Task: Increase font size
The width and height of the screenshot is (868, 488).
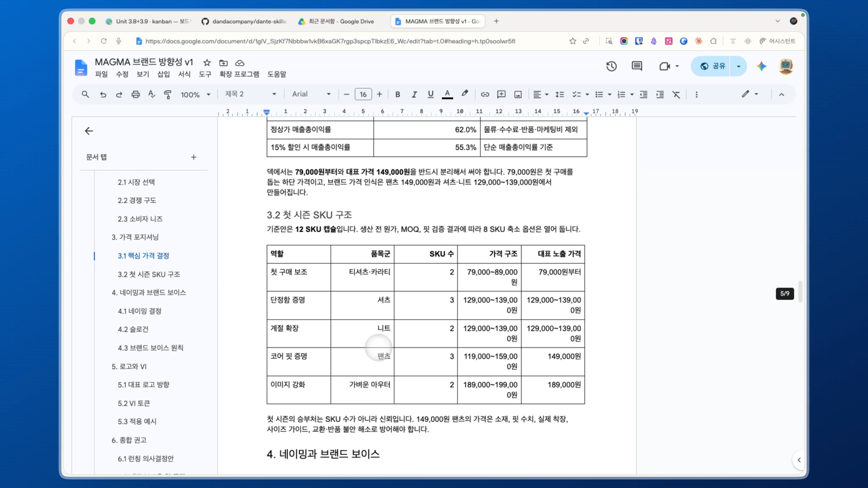Action: pyautogui.click(x=379, y=94)
